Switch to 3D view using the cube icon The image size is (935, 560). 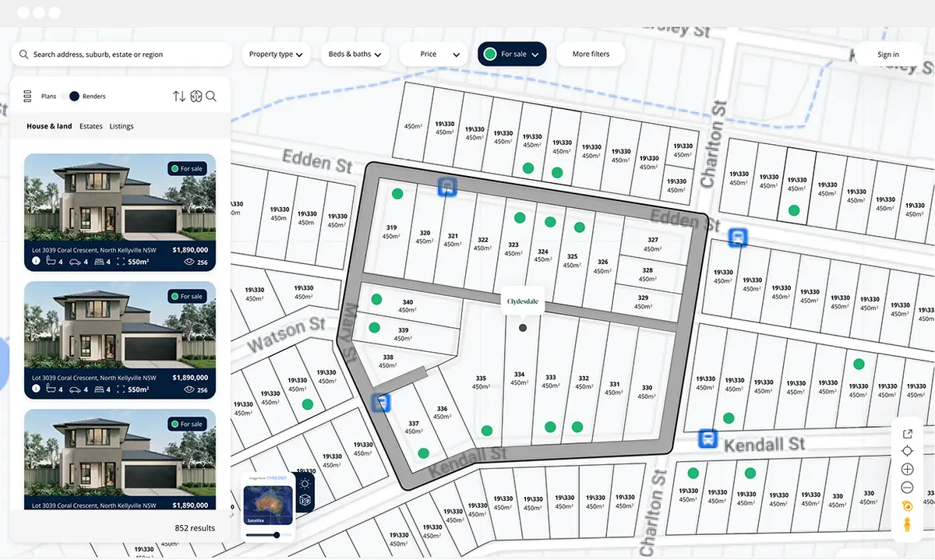pyautogui.click(x=305, y=500)
